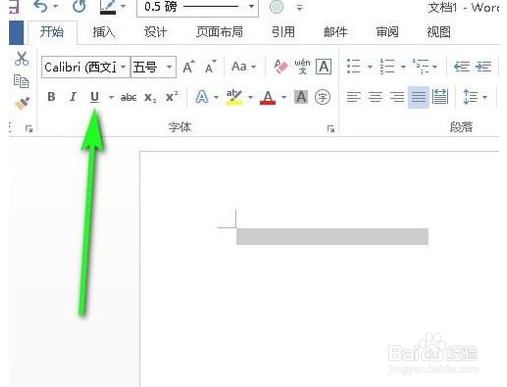Open the phonetic guide (wén) tool
507x387 pixels.
(302, 67)
